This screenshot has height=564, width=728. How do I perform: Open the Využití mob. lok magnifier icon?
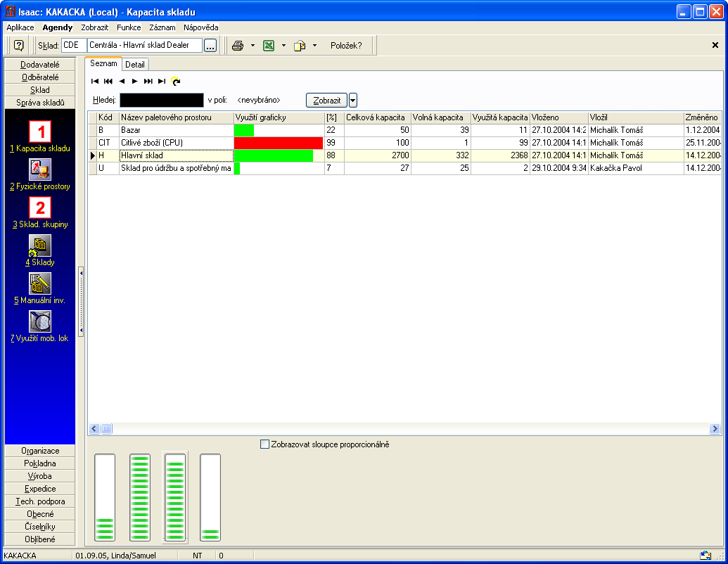[40, 321]
